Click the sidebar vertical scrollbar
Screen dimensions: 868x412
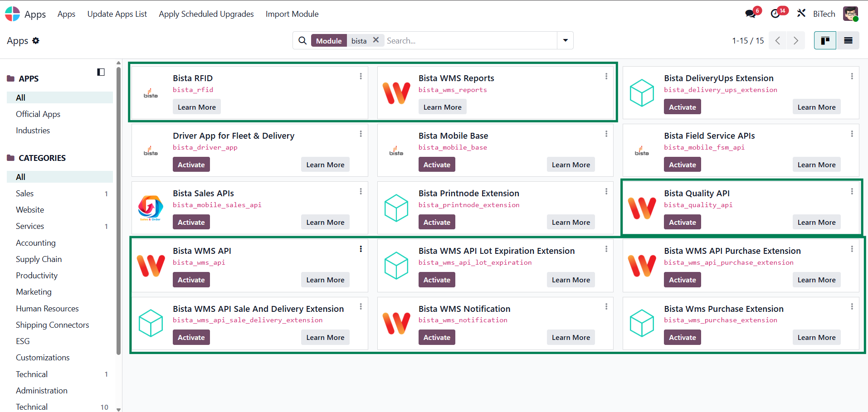tap(119, 211)
